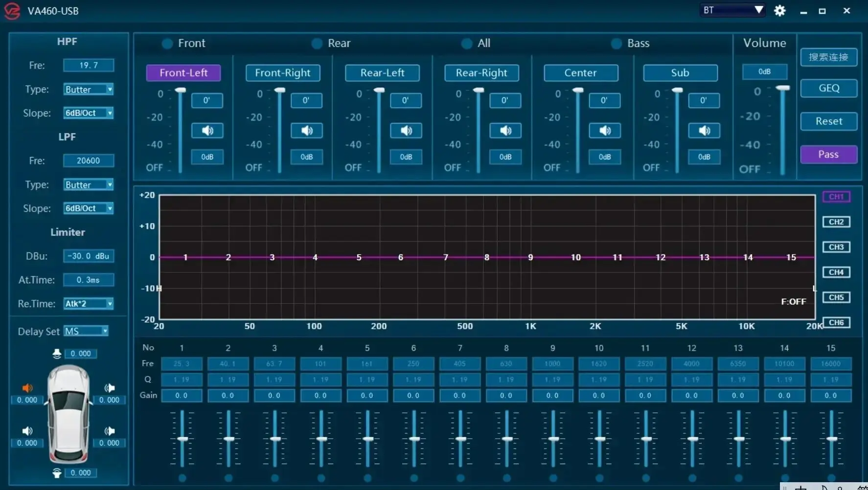Switch to the CH6 channel tab
Viewport: 868px width, 490px height.
point(836,322)
